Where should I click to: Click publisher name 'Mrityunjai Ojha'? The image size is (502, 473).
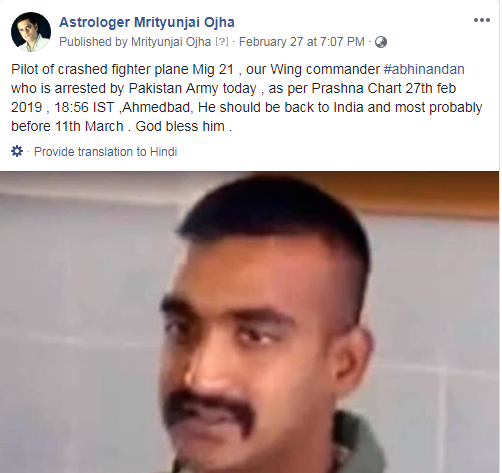(x=171, y=42)
